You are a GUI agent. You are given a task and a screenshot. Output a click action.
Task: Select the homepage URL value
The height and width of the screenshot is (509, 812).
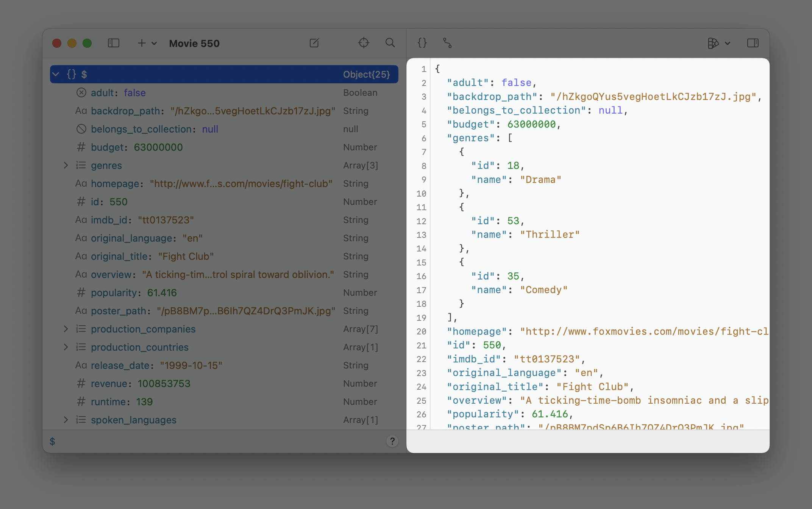pos(241,184)
